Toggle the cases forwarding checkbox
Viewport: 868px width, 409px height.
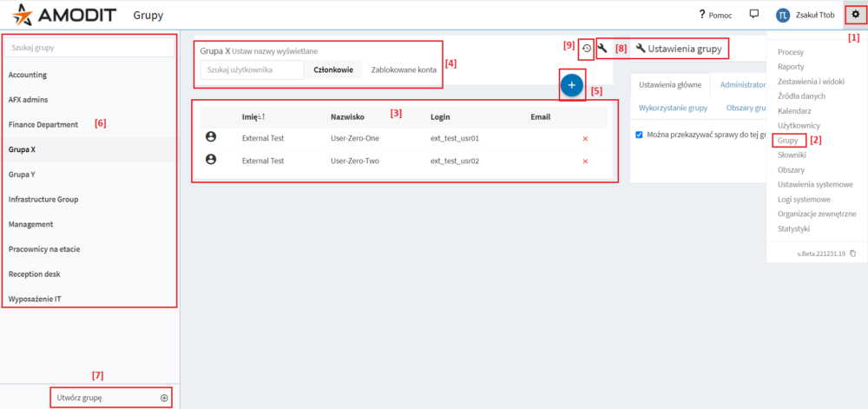(x=639, y=135)
